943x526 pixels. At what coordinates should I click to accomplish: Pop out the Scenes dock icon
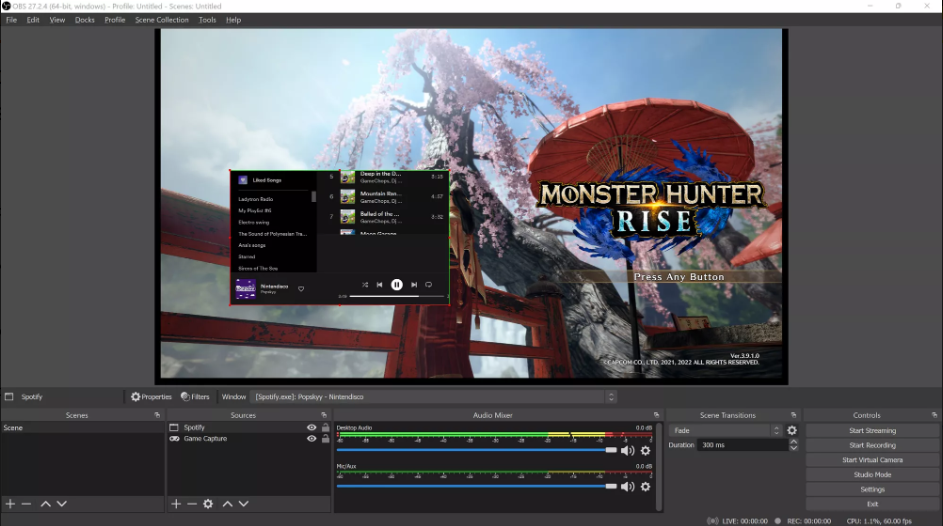tap(157, 415)
